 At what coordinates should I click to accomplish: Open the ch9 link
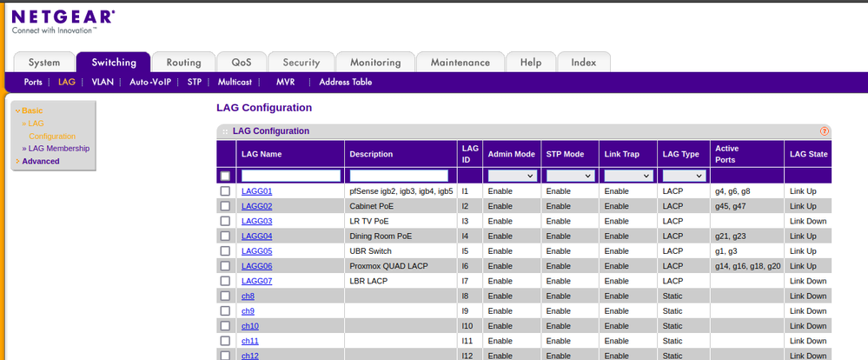(248, 310)
